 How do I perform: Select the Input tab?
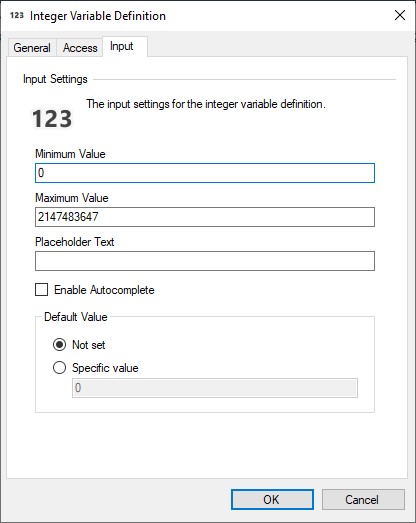tap(122, 46)
